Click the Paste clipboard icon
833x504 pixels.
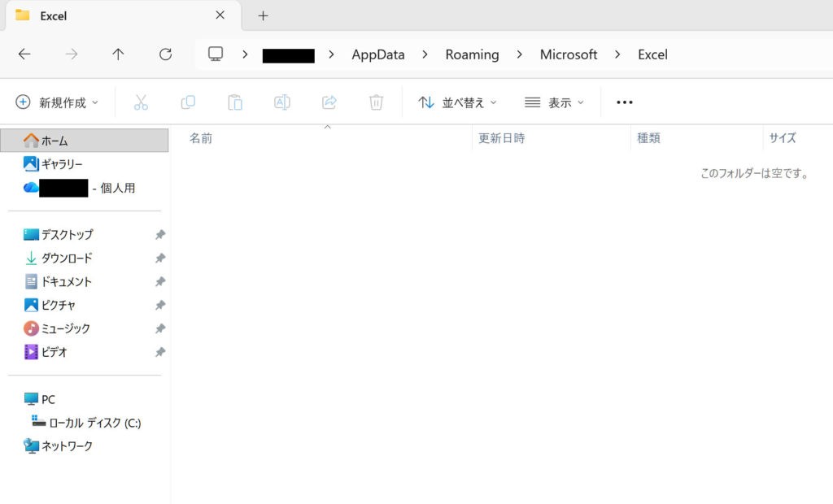[x=235, y=102]
